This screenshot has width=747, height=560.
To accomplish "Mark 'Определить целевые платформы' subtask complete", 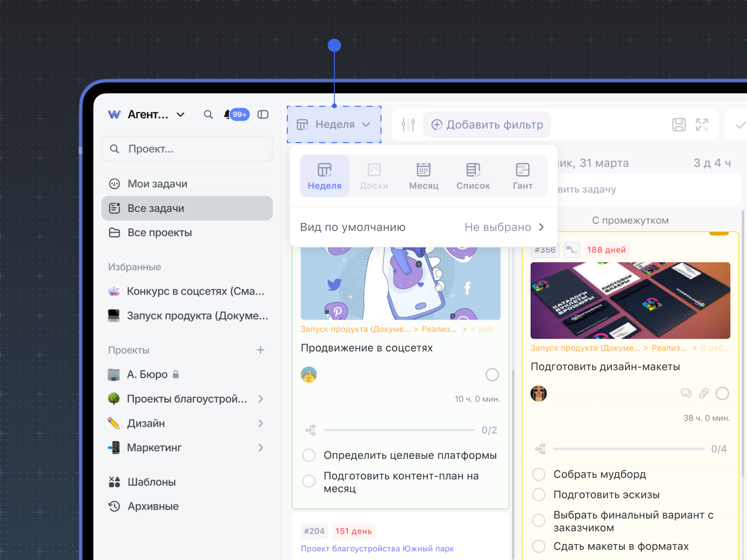I will 309,456.
